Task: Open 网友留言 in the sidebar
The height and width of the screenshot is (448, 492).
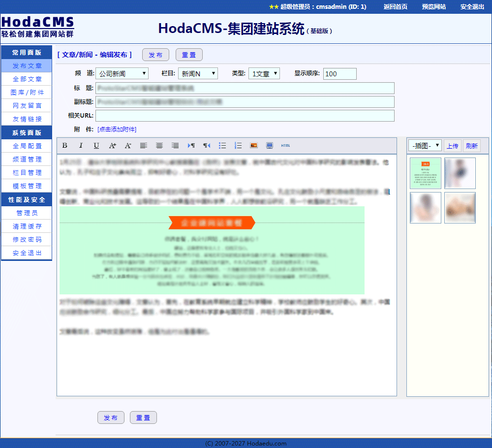Action: pyautogui.click(x=27, y=106)
